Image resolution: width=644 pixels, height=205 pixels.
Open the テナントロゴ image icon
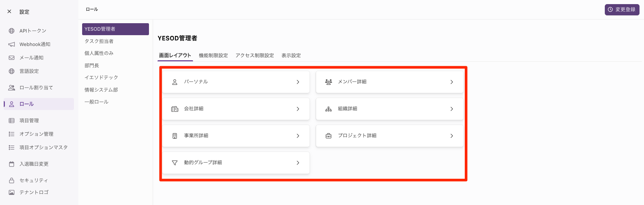[x=12, y=192]
